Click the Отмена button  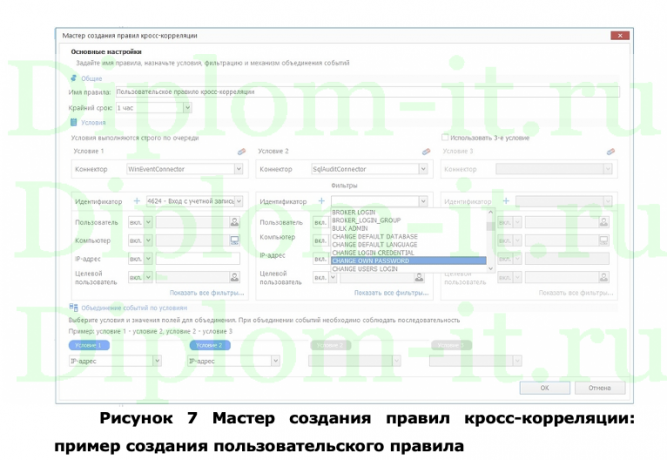click(599, 386)
